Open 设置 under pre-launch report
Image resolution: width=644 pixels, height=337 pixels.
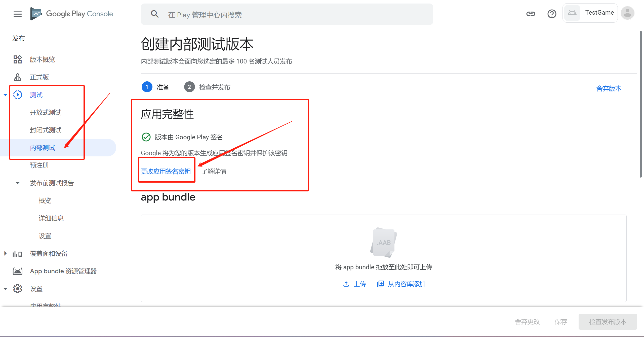[45, 236]
